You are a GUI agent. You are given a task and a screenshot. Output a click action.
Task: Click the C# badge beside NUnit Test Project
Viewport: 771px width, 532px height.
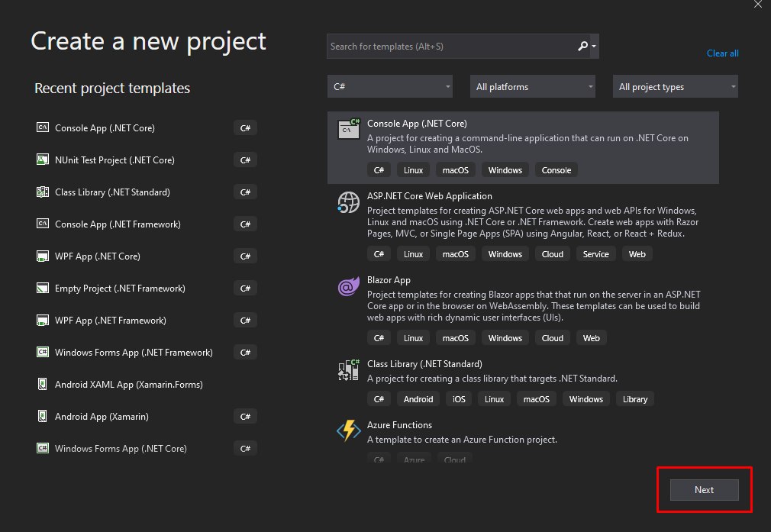[x=245, y=160]
